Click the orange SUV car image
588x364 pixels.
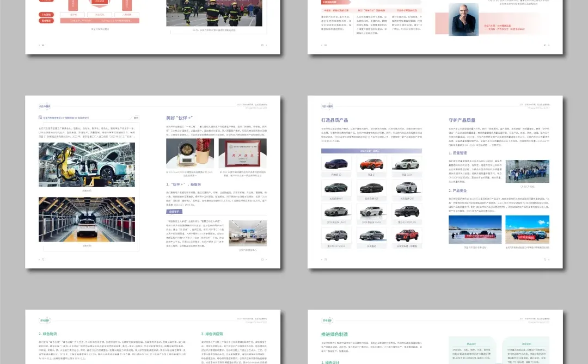(371, 164)
